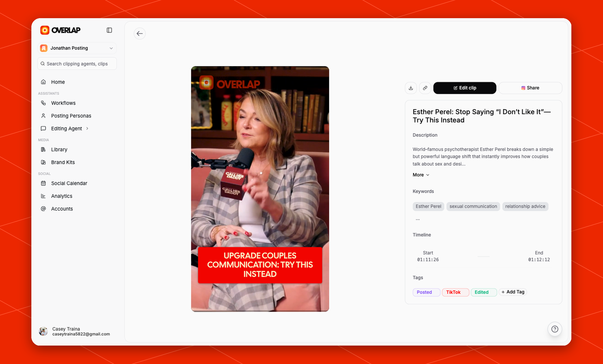
Task: Click the Editing Agent chat icon
Action: coord(43,128)
